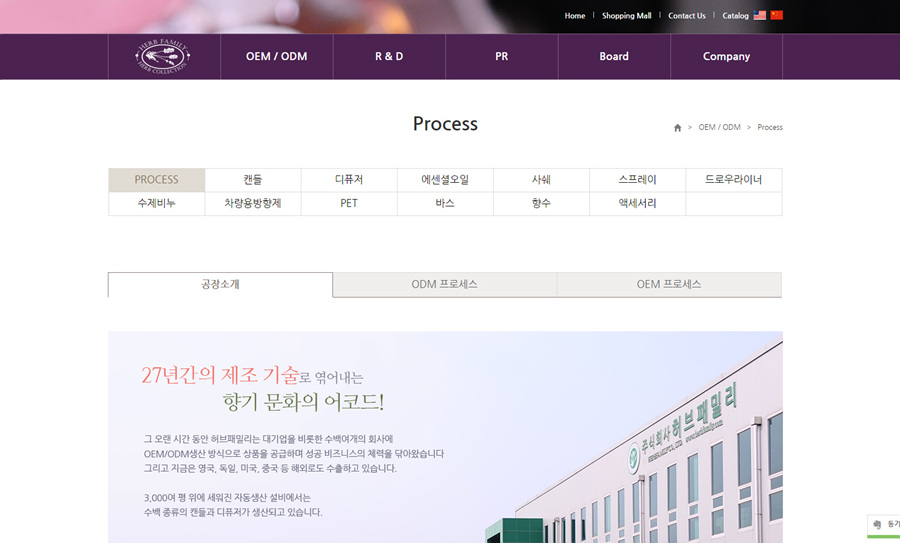This screenshot has height=543, width=900.
Task: Click the Contact Us link
Action: coord(686,16)
